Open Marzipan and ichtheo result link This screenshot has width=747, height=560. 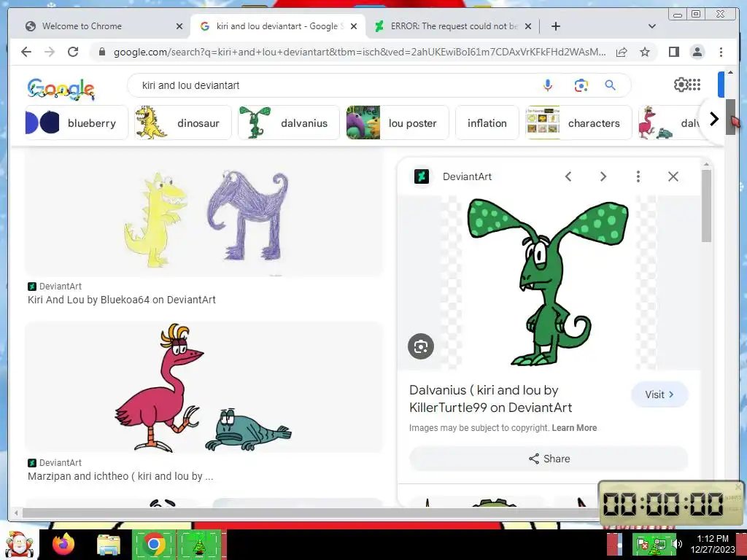[120, 476]
